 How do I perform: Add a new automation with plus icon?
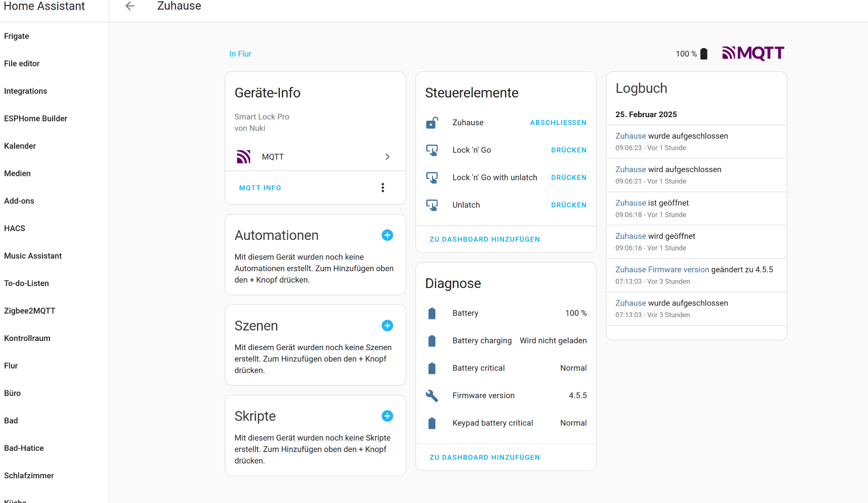click(x=387, y=235)
